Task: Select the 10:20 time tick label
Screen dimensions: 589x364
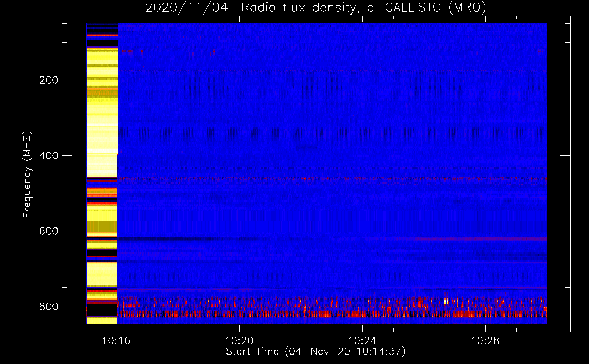Action: pyautogui.click(x=239, y=341)
